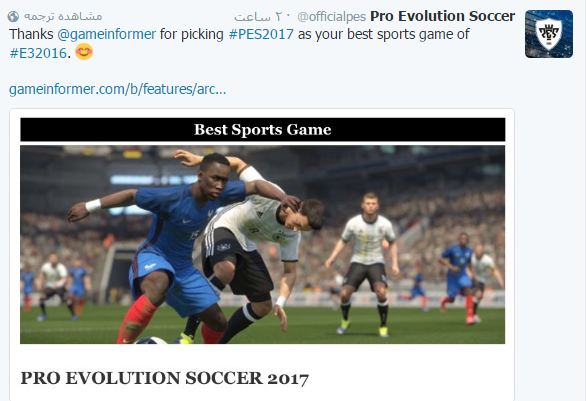586x401 pixels.
Task: Open the @gameinformer mention
Action: (107, 34)
